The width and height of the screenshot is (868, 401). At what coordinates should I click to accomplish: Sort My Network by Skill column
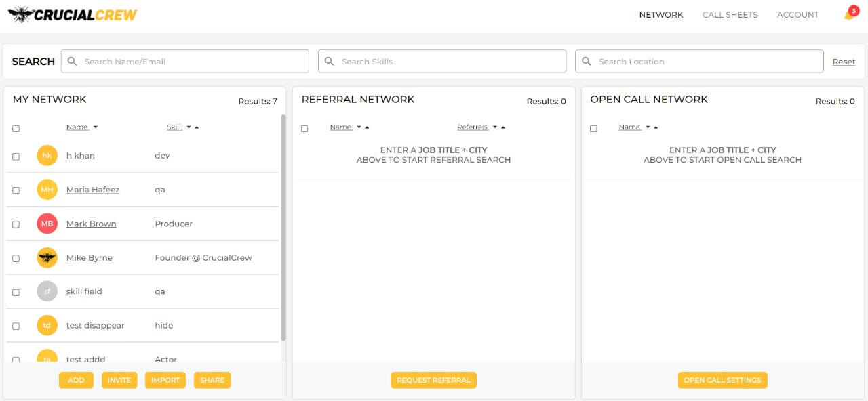point(174,127)
